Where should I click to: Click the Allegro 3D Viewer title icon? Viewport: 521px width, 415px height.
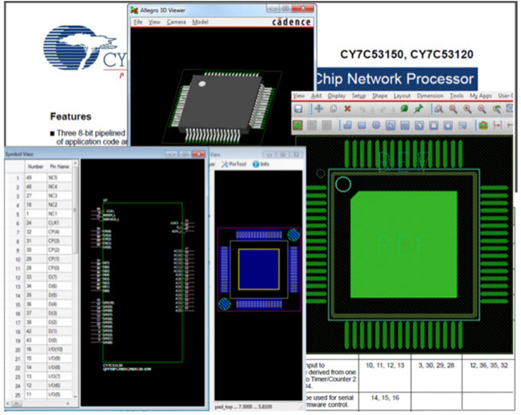point(134,10)
